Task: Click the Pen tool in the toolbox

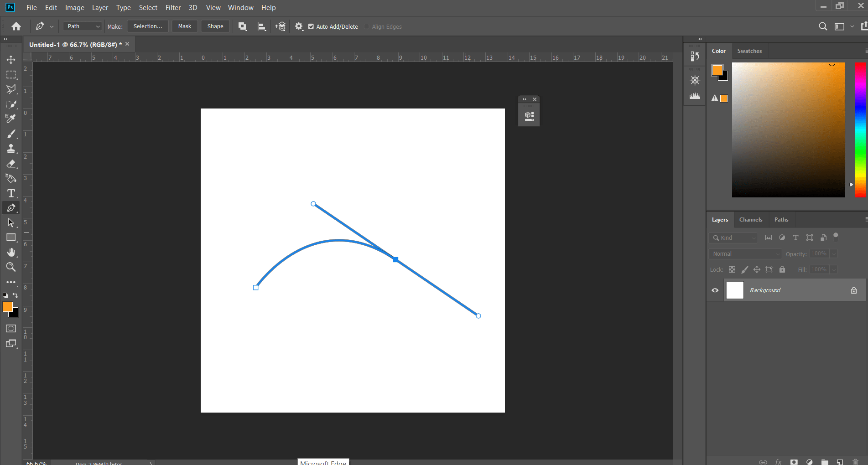Action: [x=11, y=208]
